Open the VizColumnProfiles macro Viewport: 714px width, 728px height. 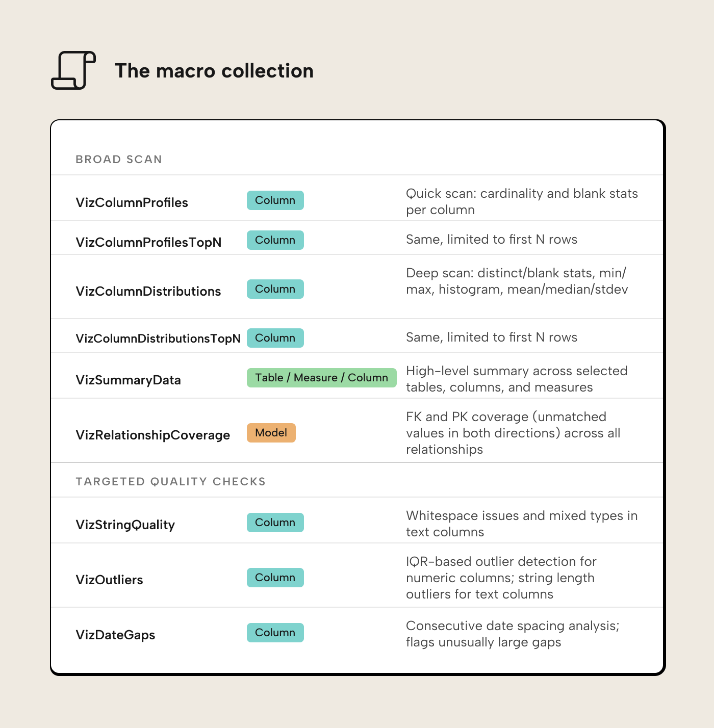point(132,202)
